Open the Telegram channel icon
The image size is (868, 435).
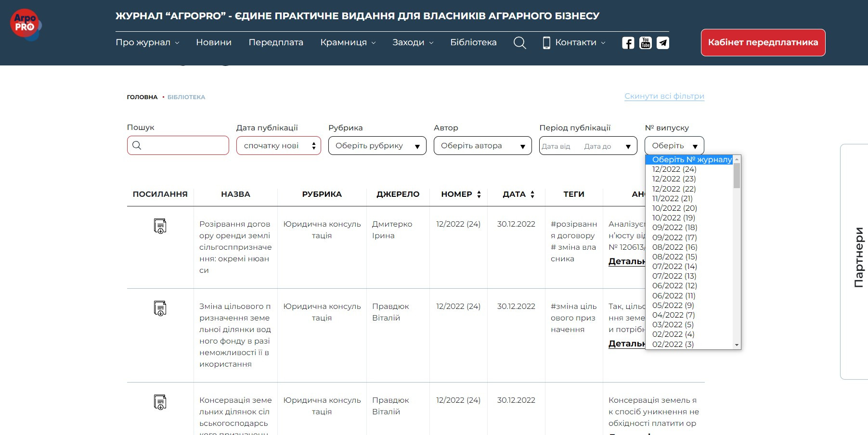click(x=663, y=43)
